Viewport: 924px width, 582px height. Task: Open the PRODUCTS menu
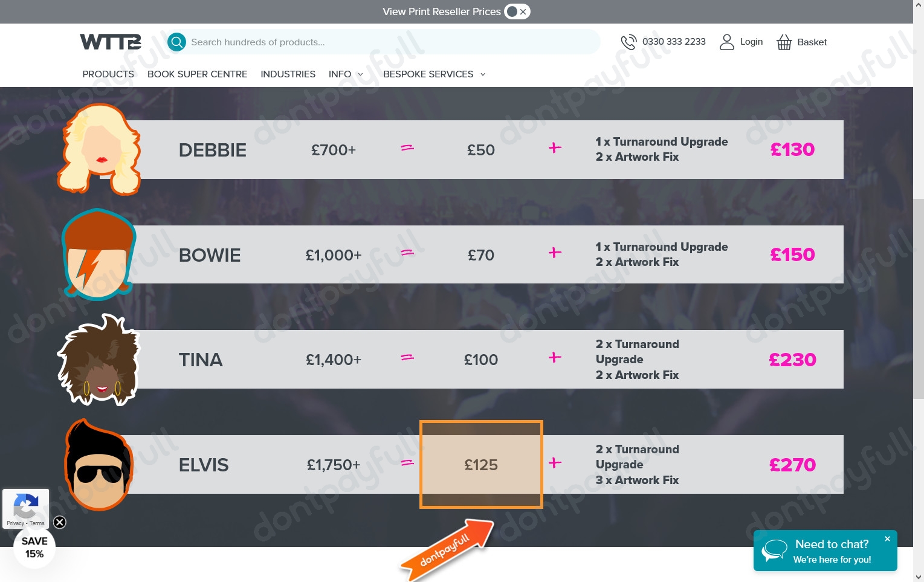pyautogui.click(x=108, y=74)
